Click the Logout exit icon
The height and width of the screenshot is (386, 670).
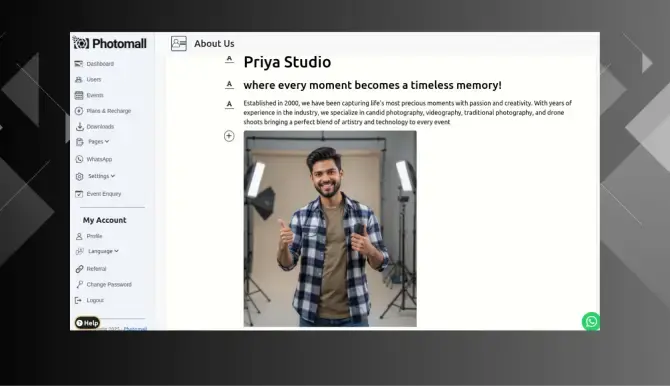78,300
